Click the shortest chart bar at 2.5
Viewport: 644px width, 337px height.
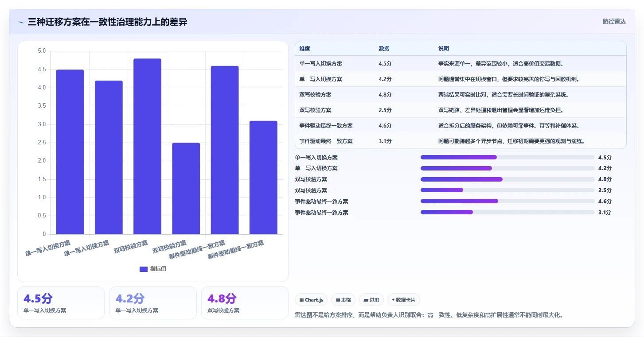(186, 189)
